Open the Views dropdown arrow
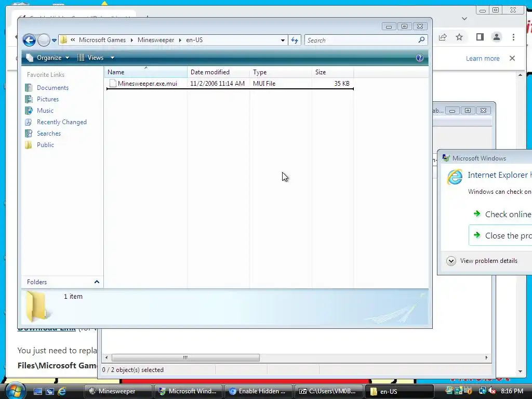This screenshot has height=399, width=532. [x=112, y=58]
